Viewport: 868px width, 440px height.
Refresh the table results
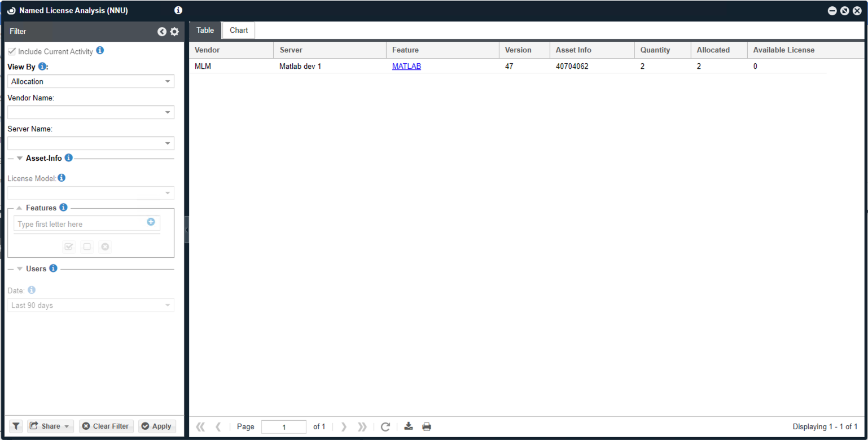coord(385,426)
